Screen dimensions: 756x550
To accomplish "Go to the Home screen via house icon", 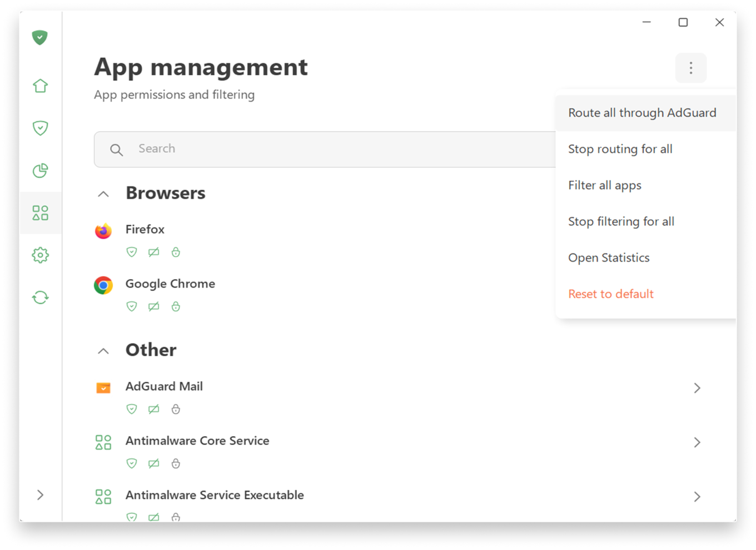I will pos(40,86).
